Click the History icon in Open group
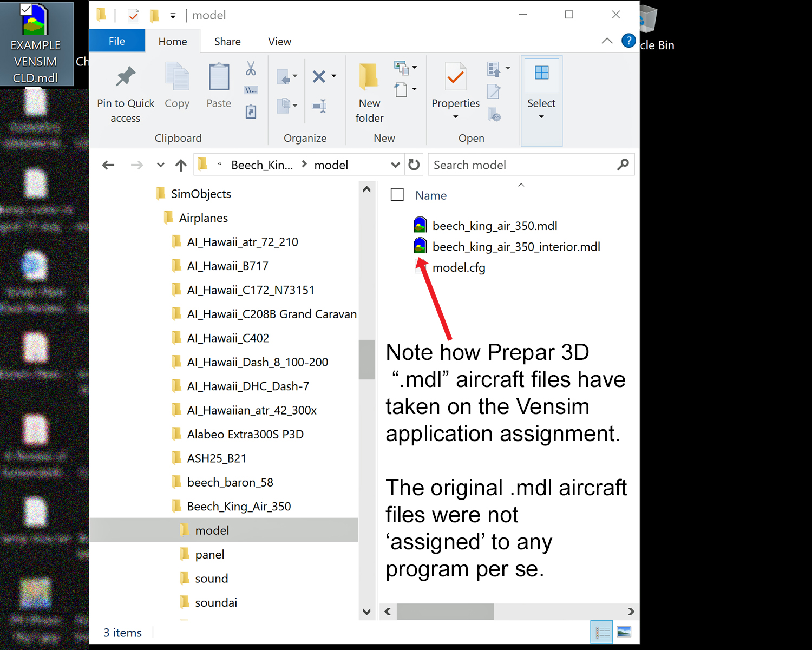The height and width of the screenshot is (650, 812). 494,114
